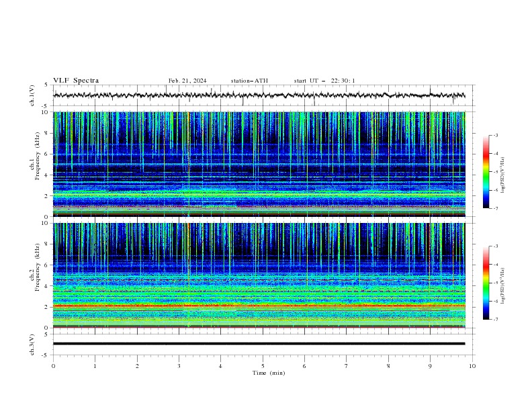Click time axis tick label "9"
The image size is (532, 411).
(x=430, y=366)
